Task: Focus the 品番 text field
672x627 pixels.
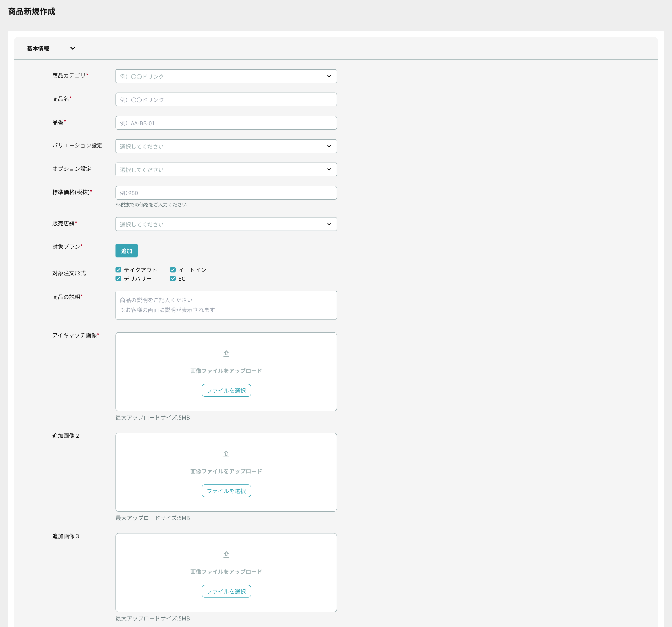Action: click(226, 123)
